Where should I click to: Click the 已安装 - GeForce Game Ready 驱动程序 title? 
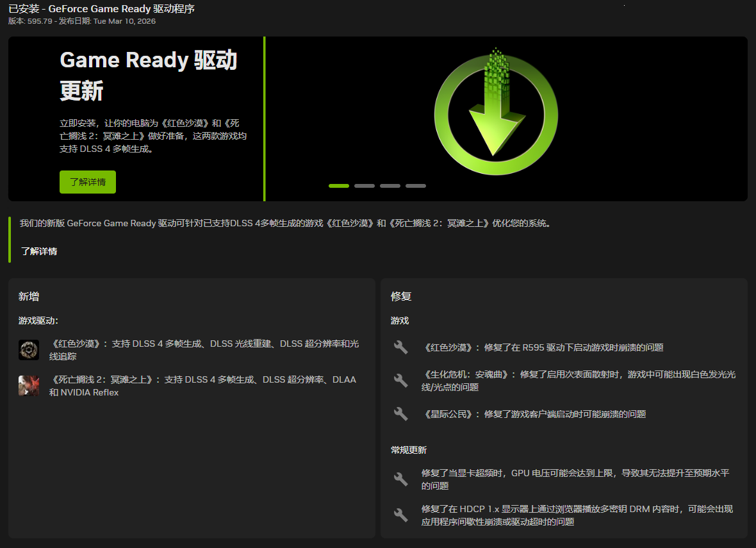pyautogui.click(x=102, y=9)
